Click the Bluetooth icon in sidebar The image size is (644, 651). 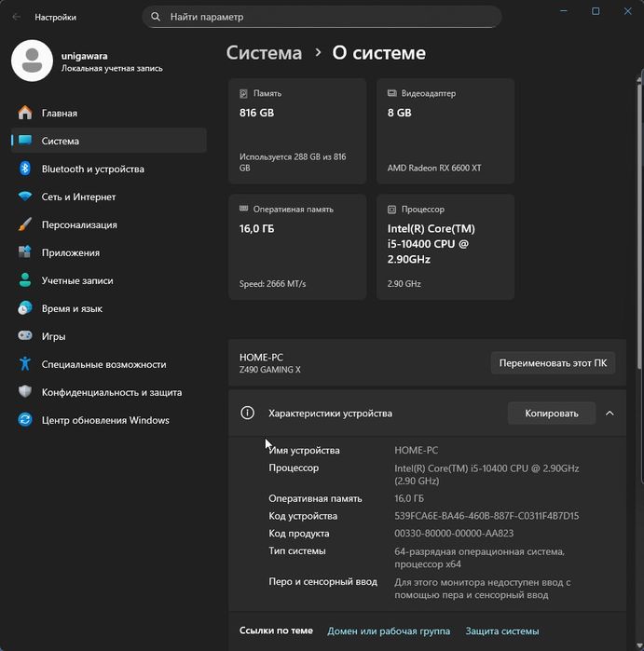25,169
